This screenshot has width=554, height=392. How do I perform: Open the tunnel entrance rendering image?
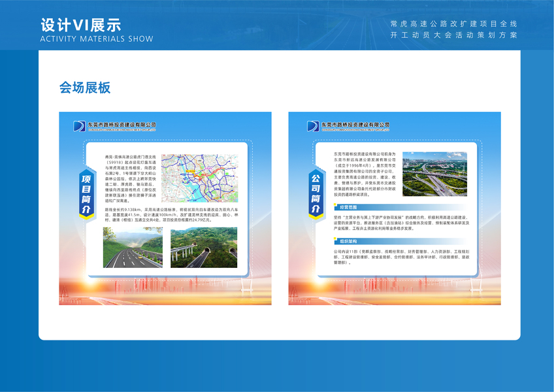204,248
